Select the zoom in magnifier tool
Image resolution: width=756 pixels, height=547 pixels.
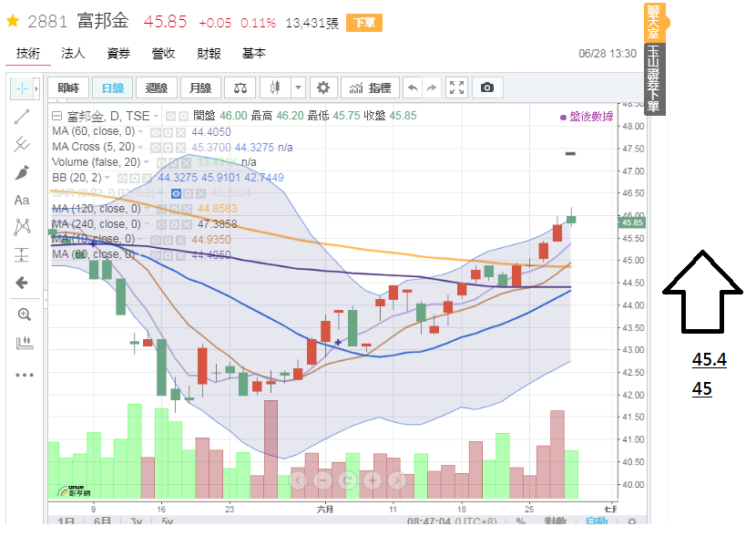24,315
